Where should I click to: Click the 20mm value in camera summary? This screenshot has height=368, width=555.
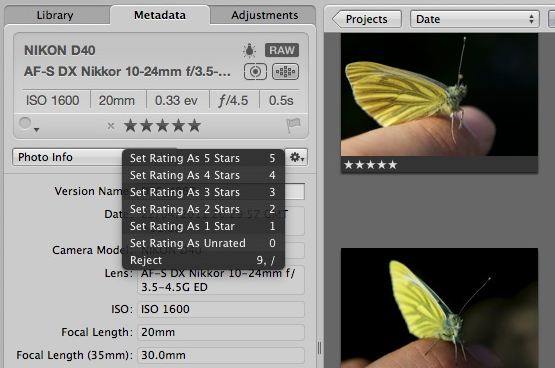[117, 100]
